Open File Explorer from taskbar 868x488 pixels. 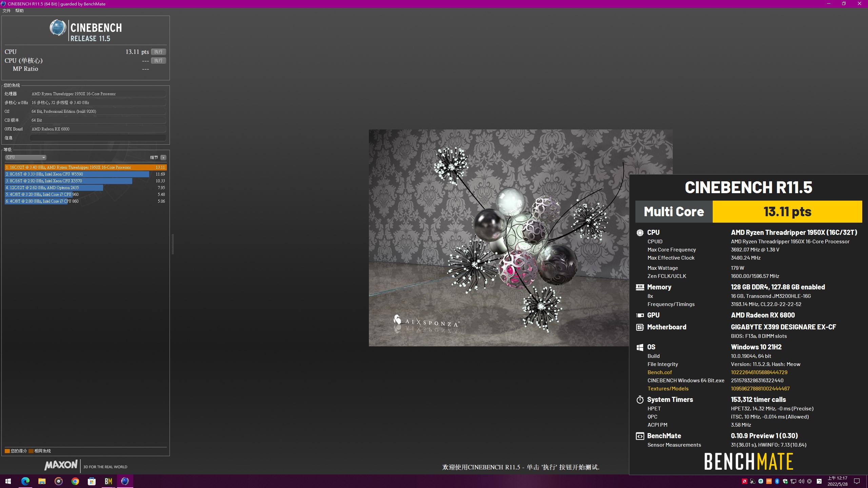pos(42,481)
